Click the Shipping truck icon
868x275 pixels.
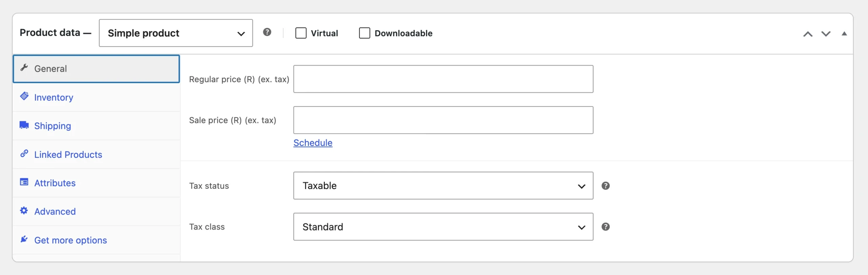[x=24, y=125]
